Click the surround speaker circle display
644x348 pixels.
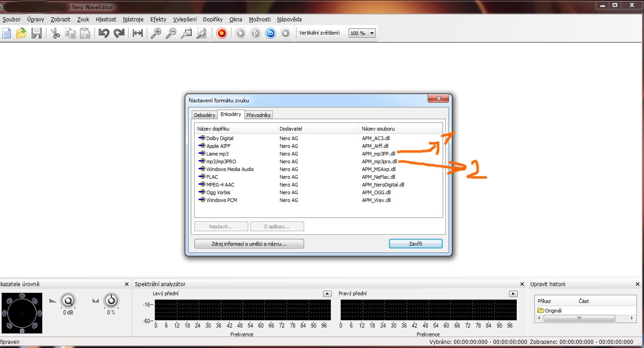(22, 313)
